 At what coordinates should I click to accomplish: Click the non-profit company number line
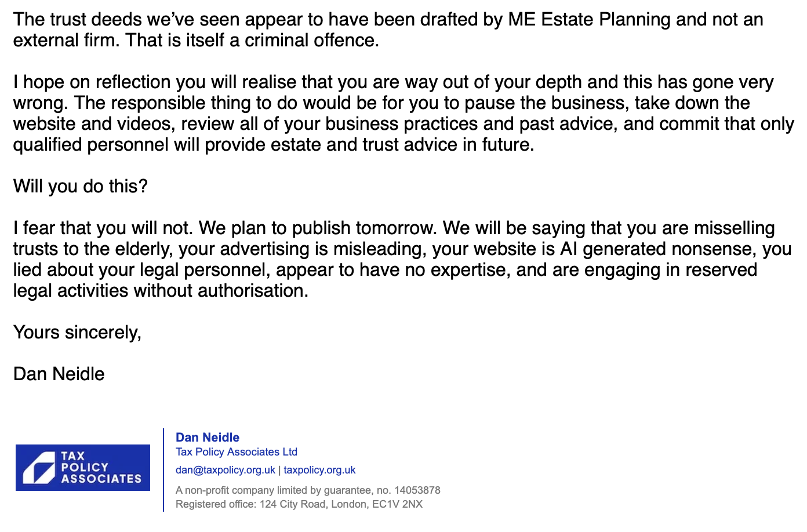pos(307,490)
